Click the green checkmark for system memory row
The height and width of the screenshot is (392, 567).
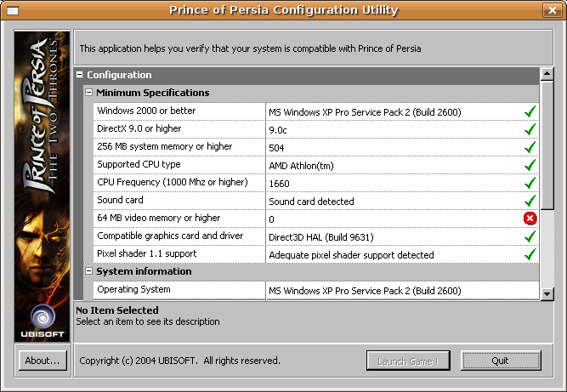[530, 147]
